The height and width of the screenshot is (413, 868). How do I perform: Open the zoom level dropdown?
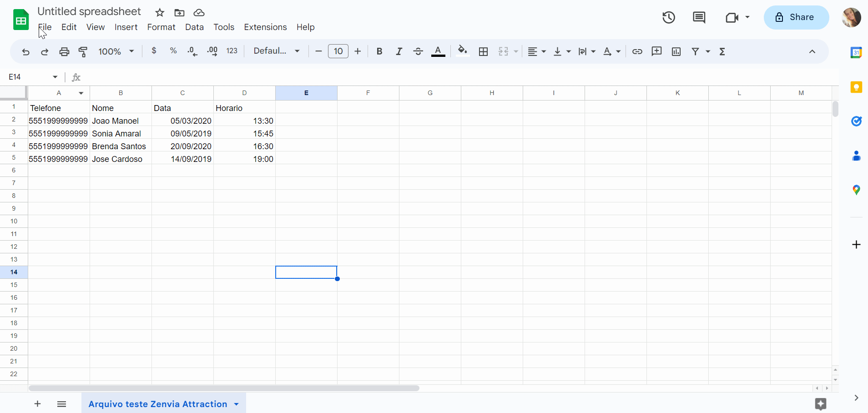tap(115, 51)
